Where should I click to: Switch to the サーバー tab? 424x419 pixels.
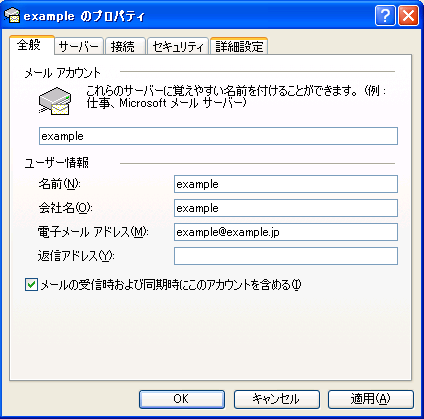click(79, 46)
